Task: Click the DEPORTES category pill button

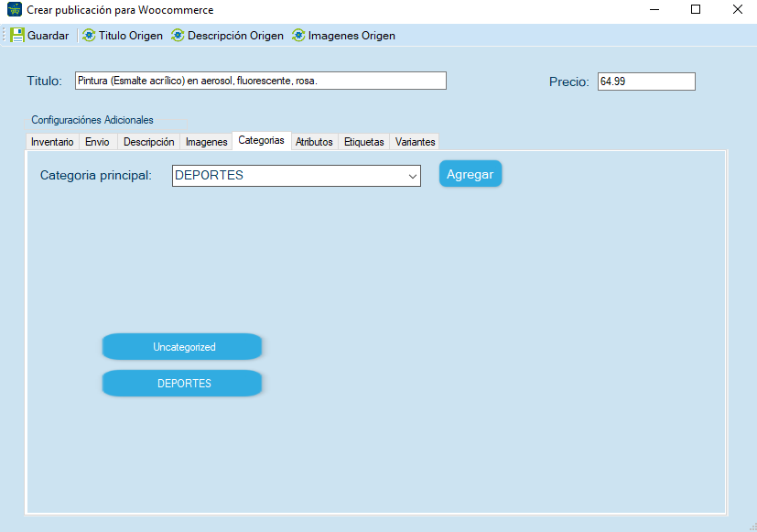Action: tap(182, 384)
